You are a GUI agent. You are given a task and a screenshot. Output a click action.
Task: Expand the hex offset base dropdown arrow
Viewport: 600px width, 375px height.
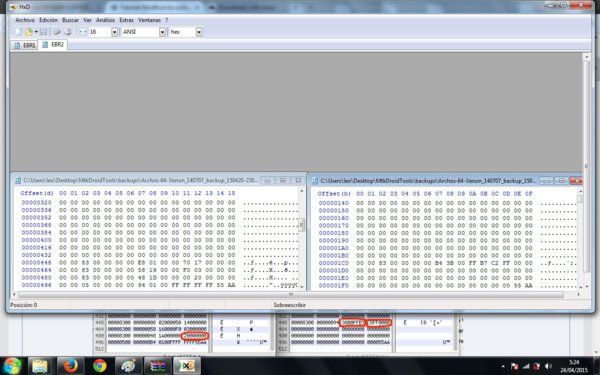(199, 32)
